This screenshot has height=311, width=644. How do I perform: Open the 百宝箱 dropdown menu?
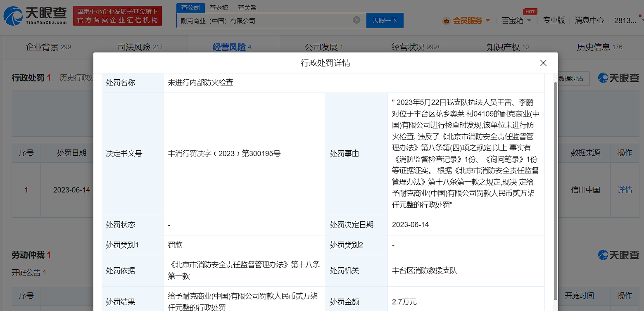coord(516,20)
